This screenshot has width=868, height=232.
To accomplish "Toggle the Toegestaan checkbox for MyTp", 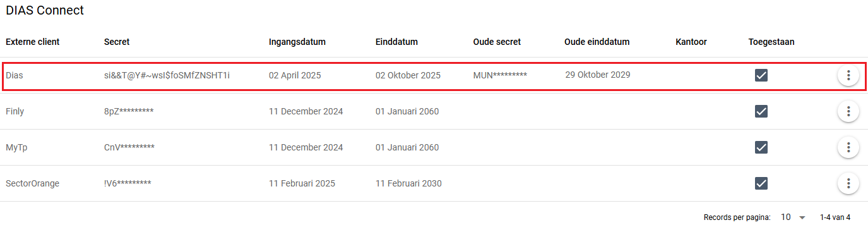I will 761,147.
